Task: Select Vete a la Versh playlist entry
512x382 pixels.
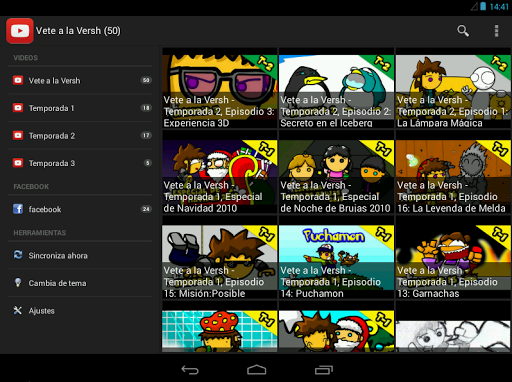Action: pyautogui.click(x=80, y=80)
